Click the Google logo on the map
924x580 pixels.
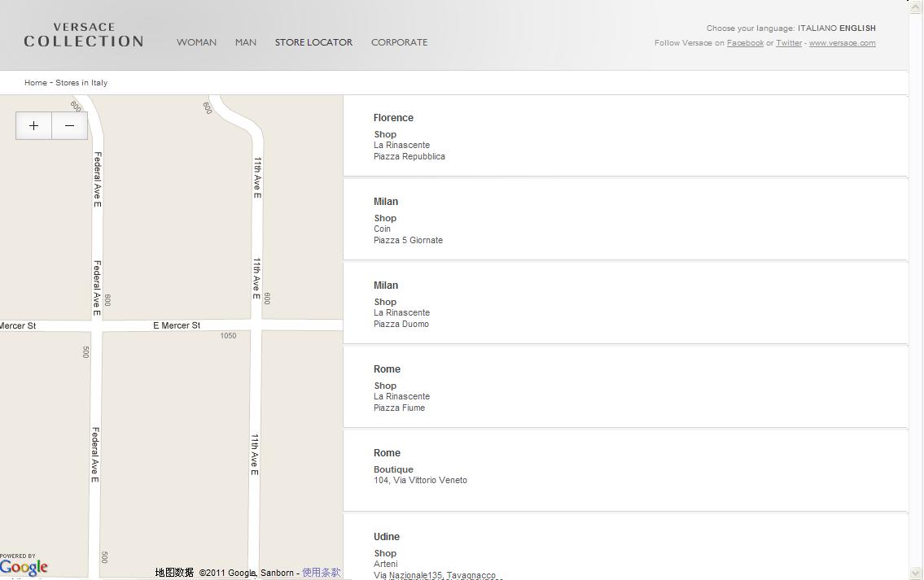[24, 567]
